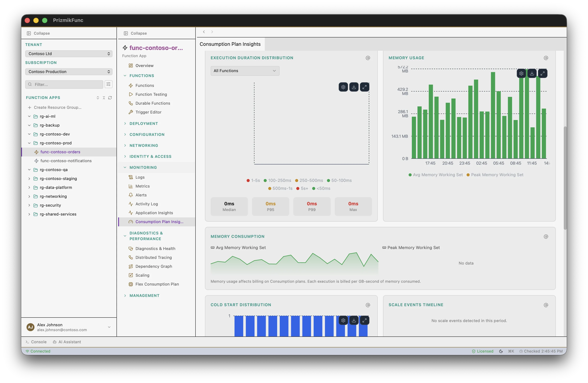Expand the Execution Duration chart to fullscreen
Viewport: 588px width, 383px height.
364,87
